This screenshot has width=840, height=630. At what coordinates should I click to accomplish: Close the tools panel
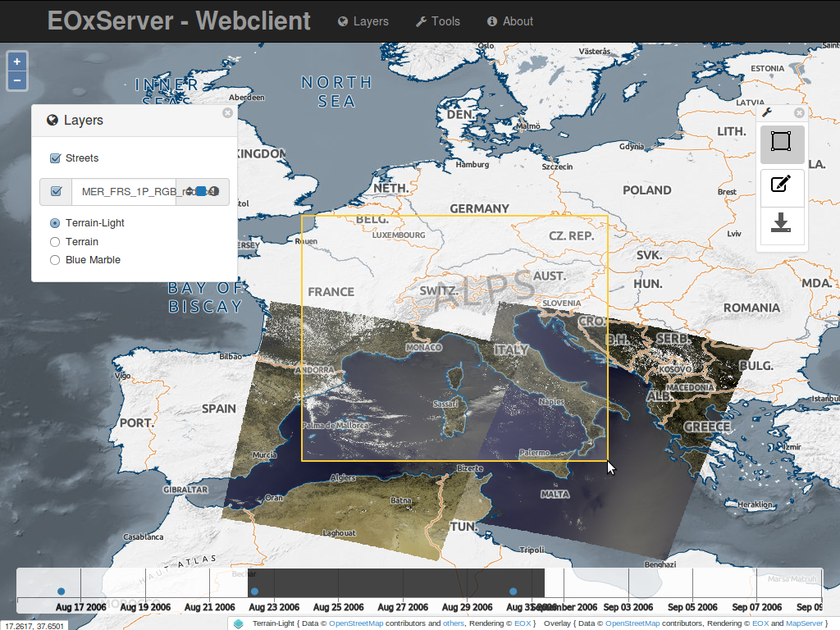click(x=799, y=112)
